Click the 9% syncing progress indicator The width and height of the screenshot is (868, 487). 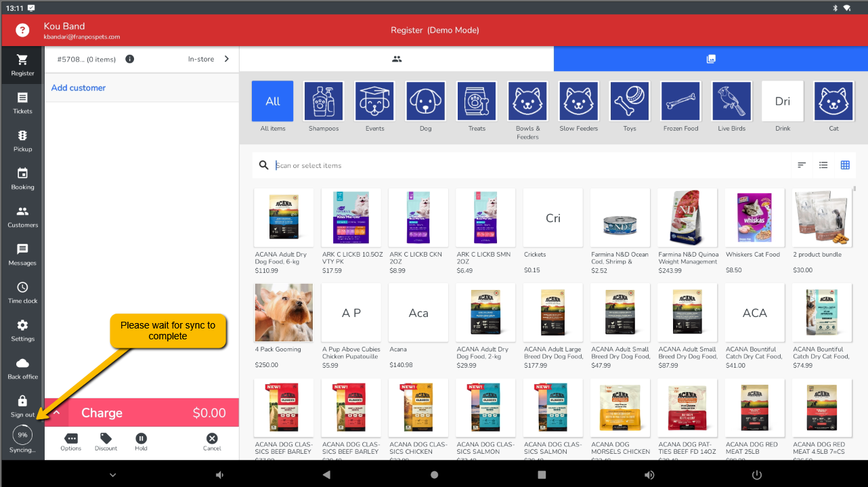[x=22, y=435]
